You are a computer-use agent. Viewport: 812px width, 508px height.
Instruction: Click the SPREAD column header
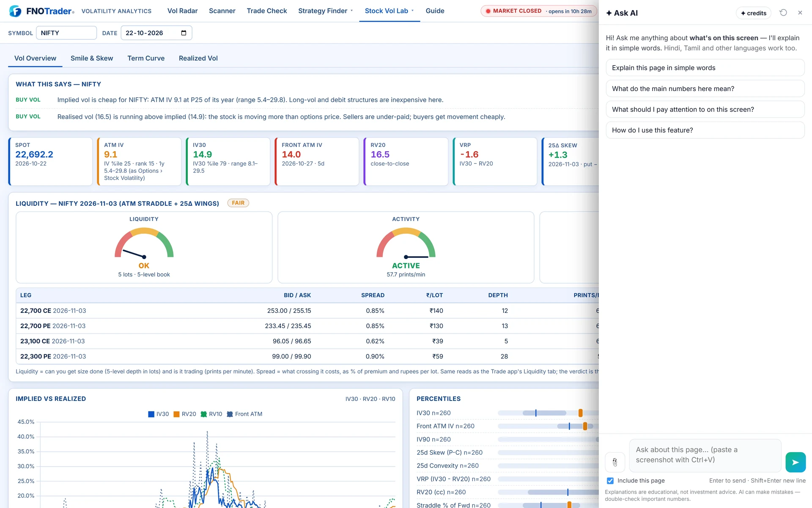[x=373, y=295]
